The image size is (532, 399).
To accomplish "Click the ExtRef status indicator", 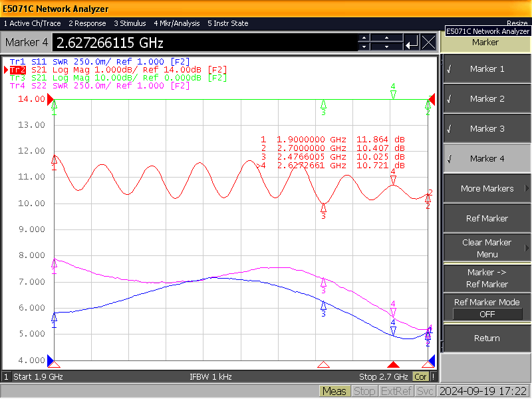I will click(396, 392).
